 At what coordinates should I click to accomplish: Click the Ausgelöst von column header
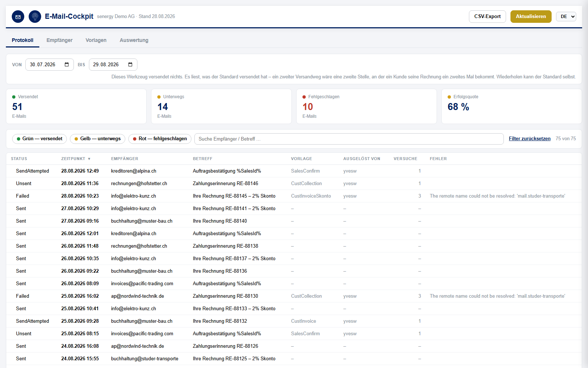pyautogui.click(x=362, y=159)
